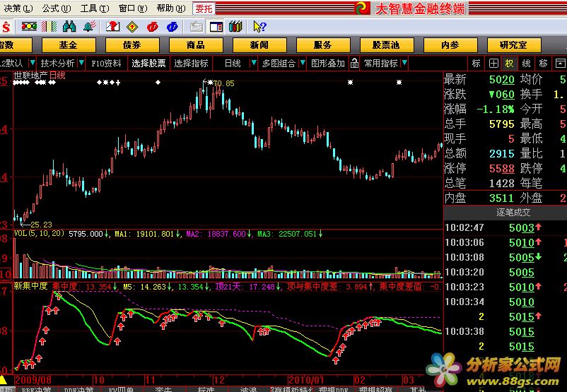The width and height of the screenshot is (567, 392).
Task: Click the red S dollar icon
Action: click(6, 27)
